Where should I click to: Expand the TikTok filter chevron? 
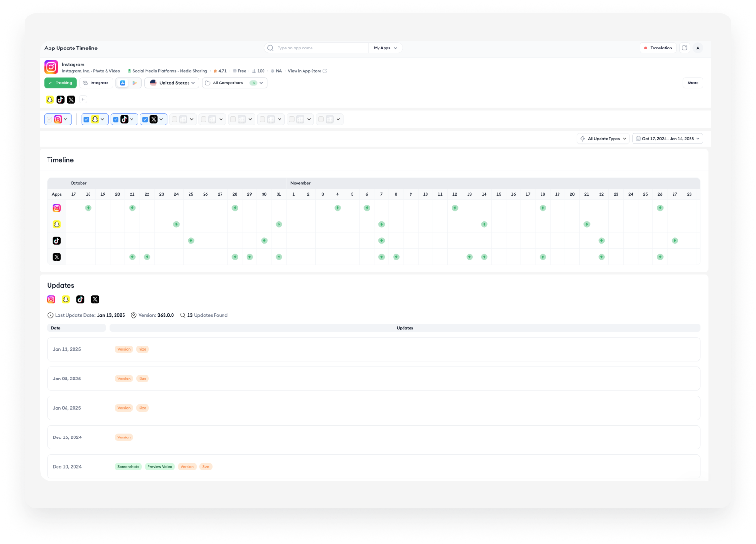(131, 120)
